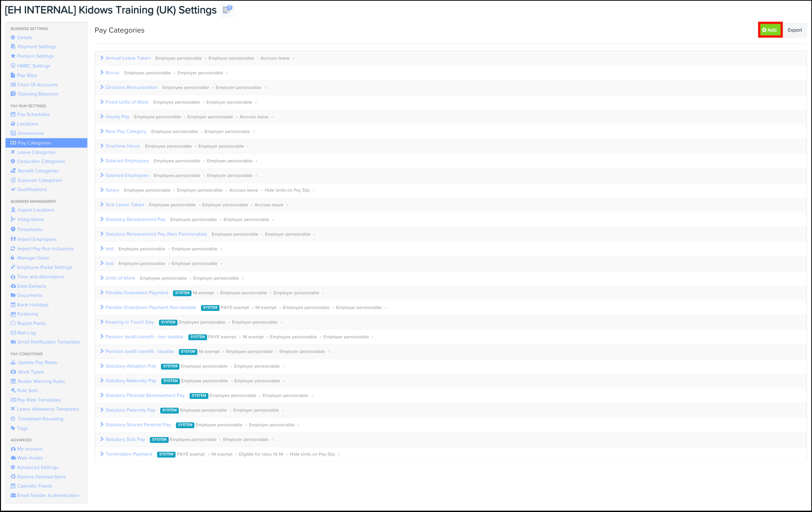The width and height of the screenshot is (812, 512).
Task: Expand the Termination Payment row chevron
Action: click(102, 454)
